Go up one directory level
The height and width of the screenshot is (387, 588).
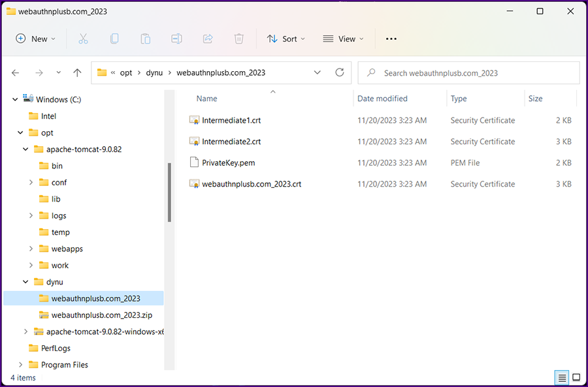pyautogui.click(x=77, y=73)
